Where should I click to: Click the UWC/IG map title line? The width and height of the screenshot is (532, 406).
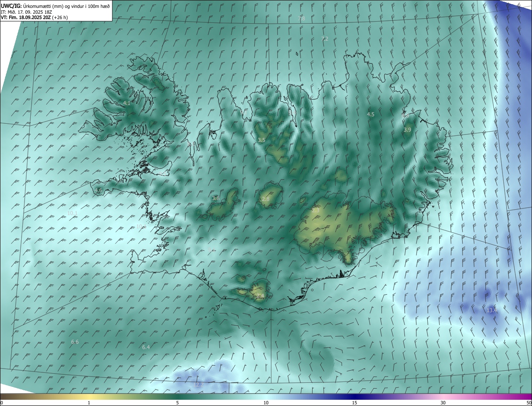pyautogui.click(x=55, y=6)
